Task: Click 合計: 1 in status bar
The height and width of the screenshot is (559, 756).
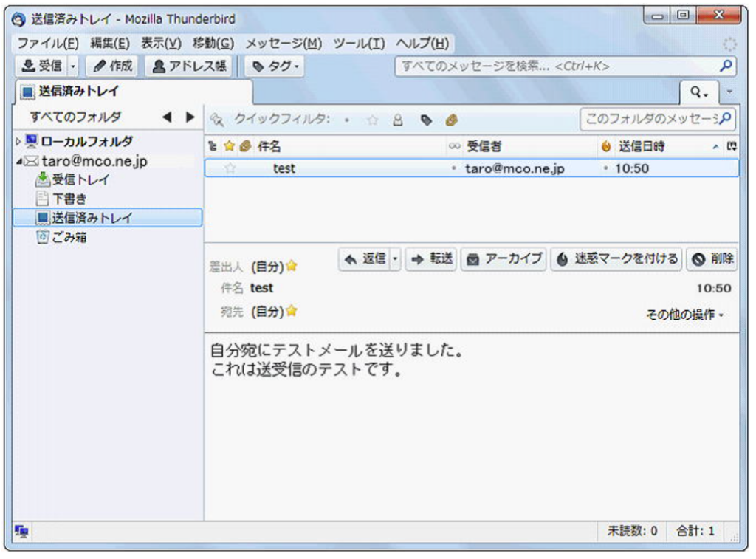Action: [695, 531]
